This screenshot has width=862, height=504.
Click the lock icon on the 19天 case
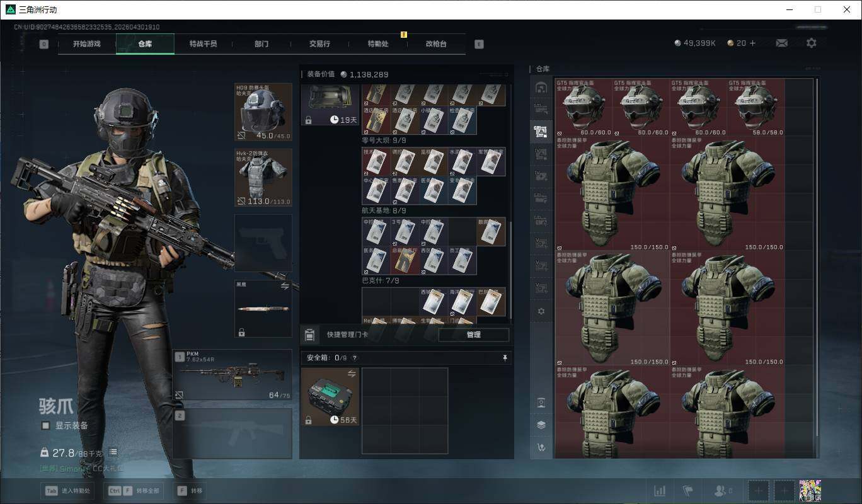(308, 120)
